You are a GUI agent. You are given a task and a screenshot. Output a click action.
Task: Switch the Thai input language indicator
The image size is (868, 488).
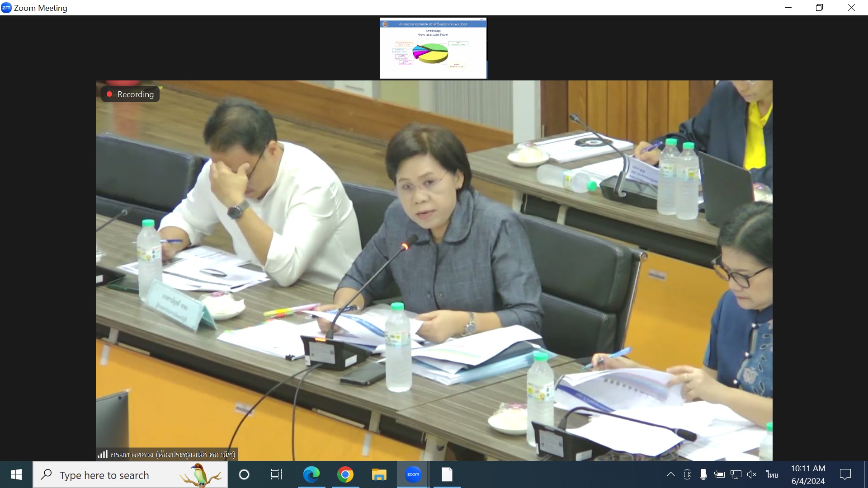(772, 474)
